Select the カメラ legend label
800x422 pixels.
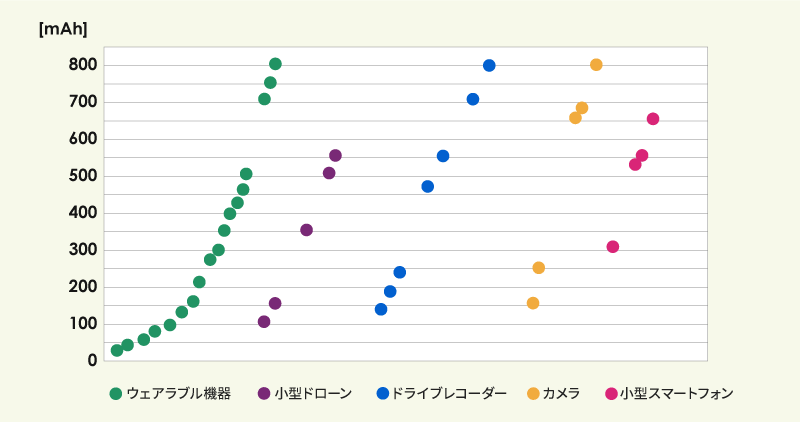click(x=561, y=393)
